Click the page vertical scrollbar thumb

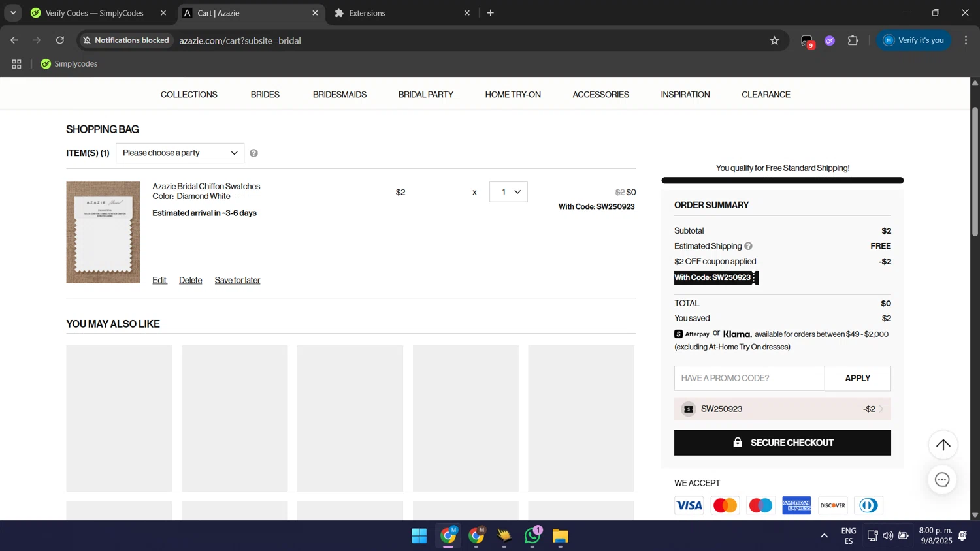[975, 171]
